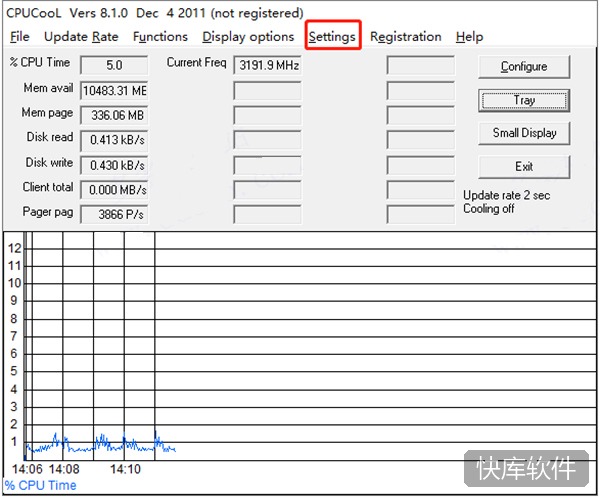Viewport: 600px width, 498px height.
Task: Click the blue '% CPU Time' graph legend
Action: click(x=41, y=486)
